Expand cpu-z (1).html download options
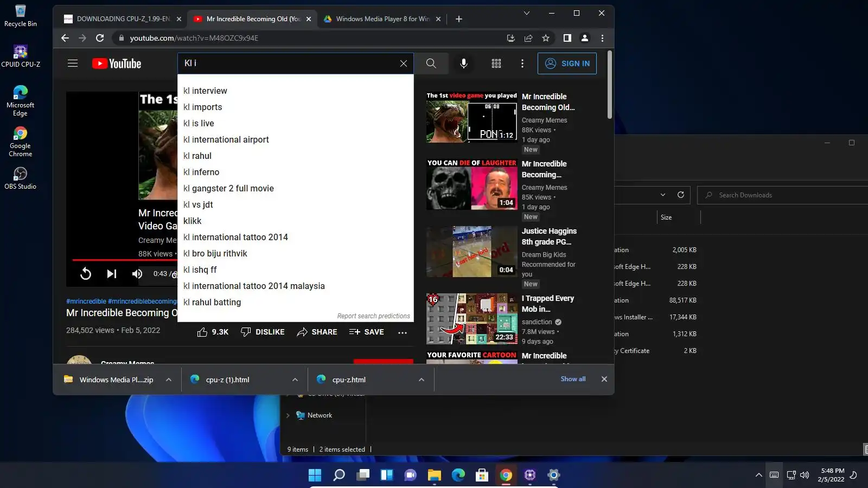Screen dimensions: 868x488 click(x=295, y=380)
